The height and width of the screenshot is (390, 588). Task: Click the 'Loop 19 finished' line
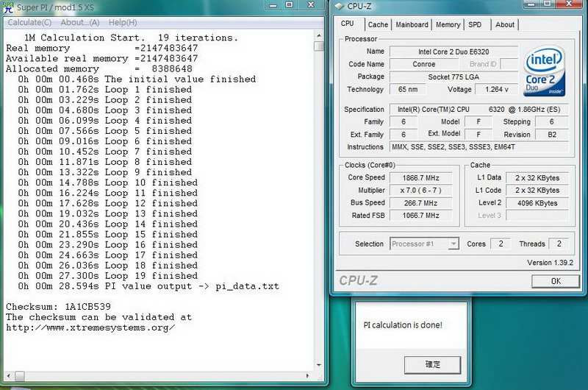108,276
